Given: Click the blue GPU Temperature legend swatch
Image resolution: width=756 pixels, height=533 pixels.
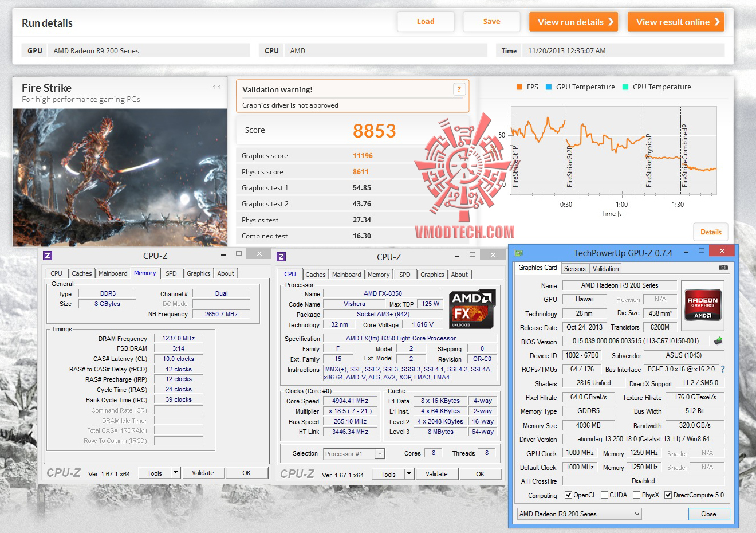Looking at the screenshot, I should pyautogui.click(x=549, y=87).
